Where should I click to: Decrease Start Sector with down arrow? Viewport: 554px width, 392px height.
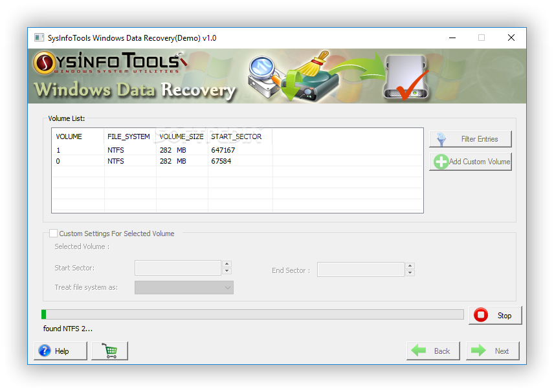tap(227, 271)
